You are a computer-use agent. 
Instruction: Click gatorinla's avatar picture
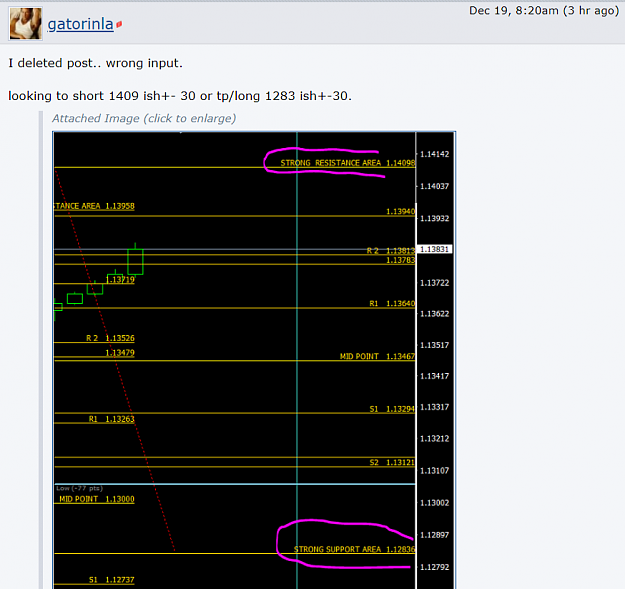click(26, 24)
